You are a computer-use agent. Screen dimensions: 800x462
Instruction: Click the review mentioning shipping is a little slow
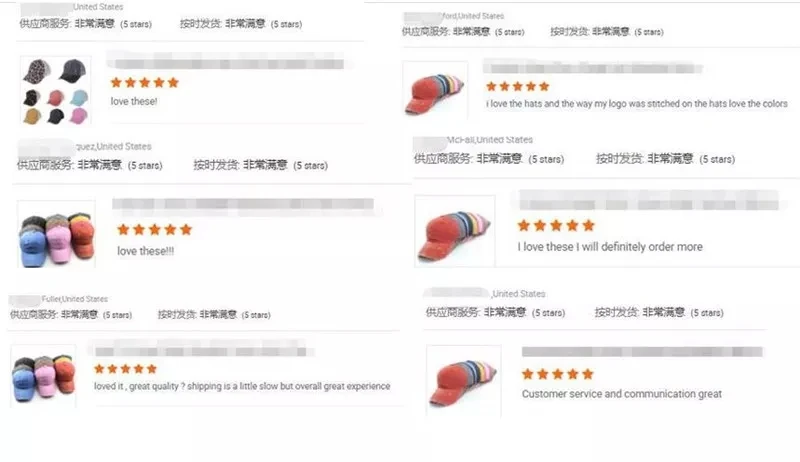coord(242,386)
